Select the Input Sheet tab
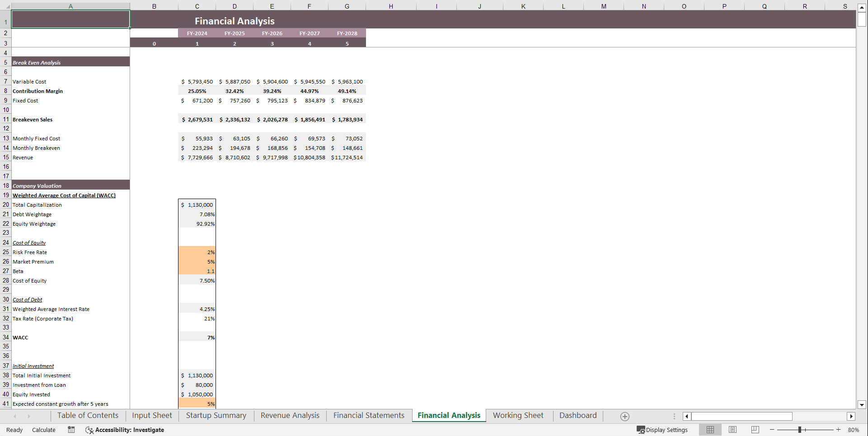868x436 pixels. point(151,415)
